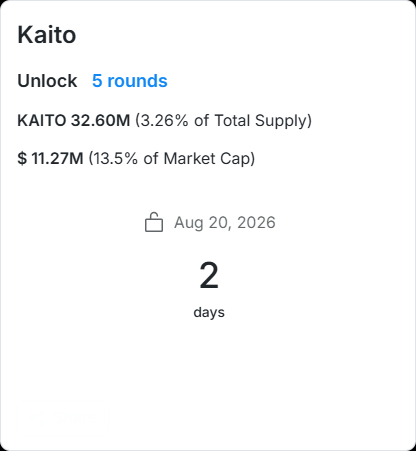The height and width of the screenshot is (451, 416).
Task: Select the 11.27M dollar value
Action: point(57,158)
